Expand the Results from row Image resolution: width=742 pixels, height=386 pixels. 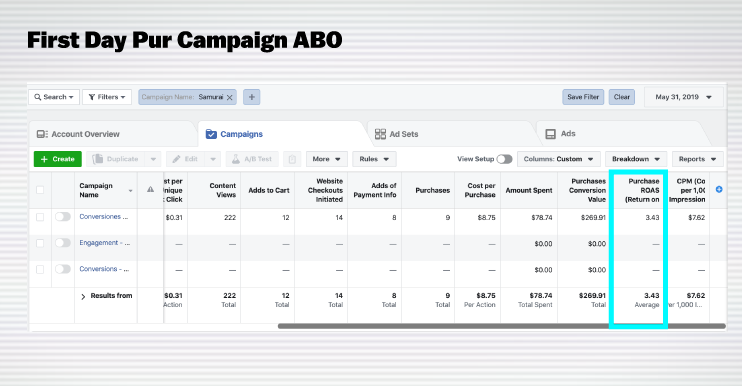[83, 297]
